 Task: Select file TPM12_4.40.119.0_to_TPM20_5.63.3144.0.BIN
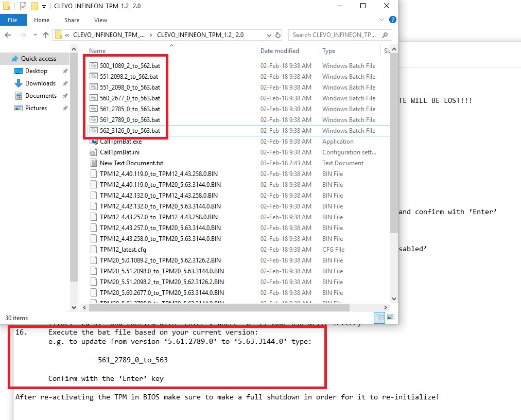coord(161,184)
